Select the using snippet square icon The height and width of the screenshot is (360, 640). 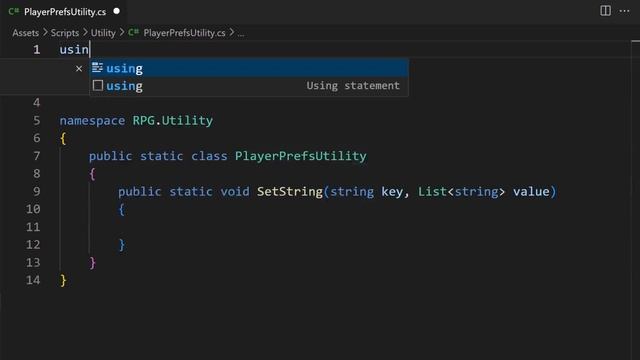[x=98, y=85]
